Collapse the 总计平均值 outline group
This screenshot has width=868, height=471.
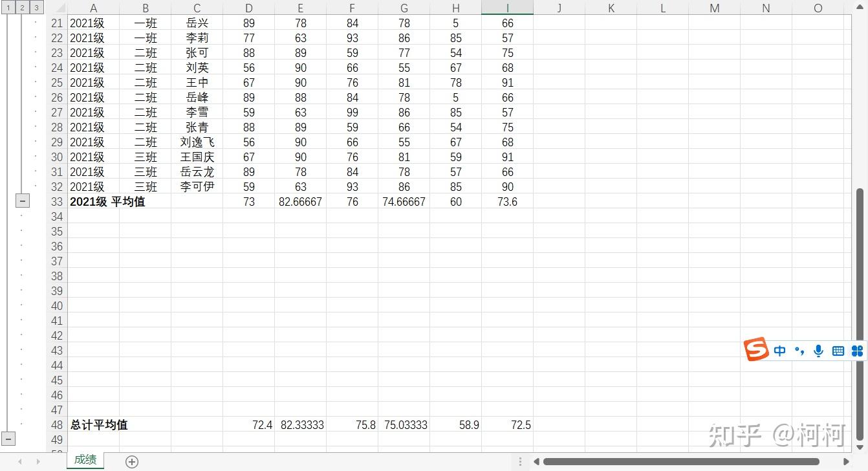(x=8, y=439)
